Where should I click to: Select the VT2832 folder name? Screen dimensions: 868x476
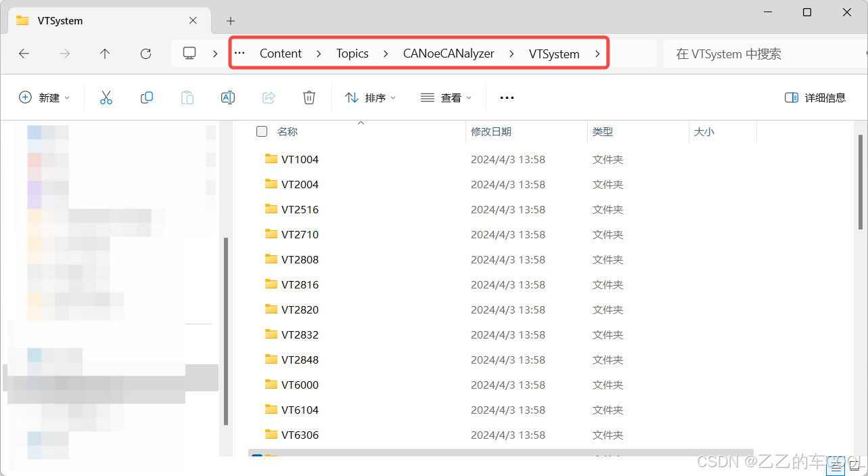(x=300, y=334)
